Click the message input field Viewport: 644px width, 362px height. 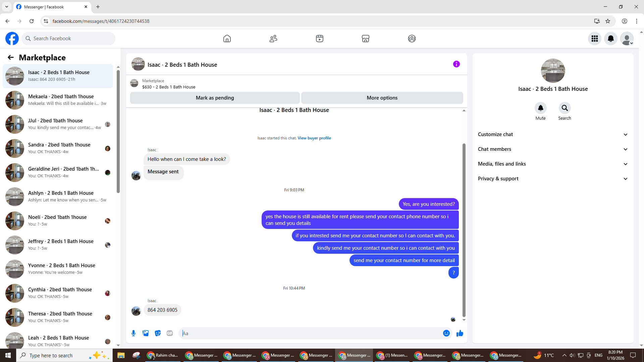tap(310, 333)
